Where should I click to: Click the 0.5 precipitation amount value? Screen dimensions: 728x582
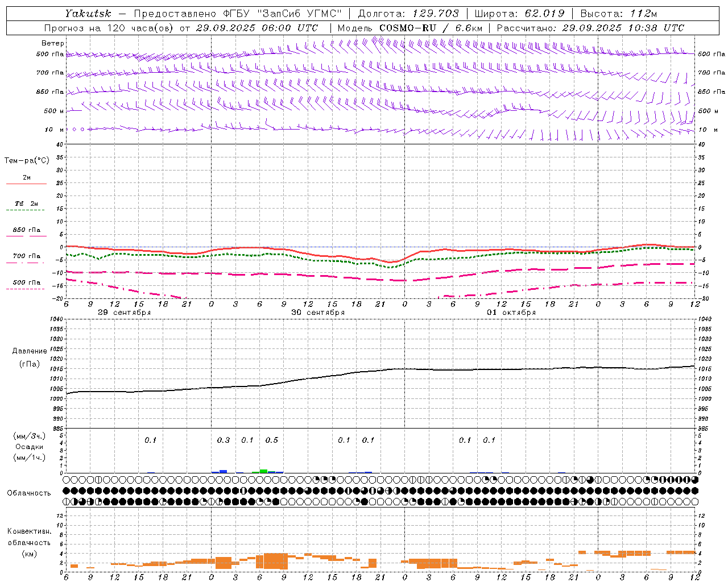coord(272,440)
